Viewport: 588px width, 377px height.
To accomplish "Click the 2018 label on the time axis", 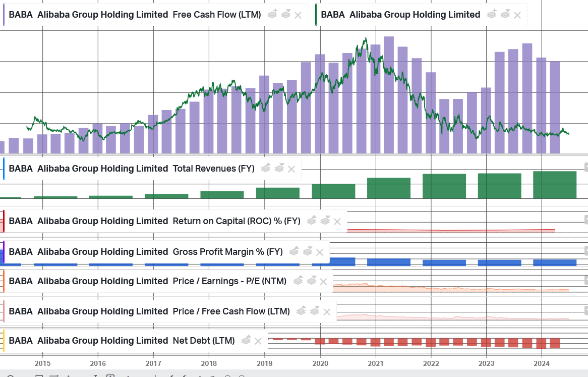I will pos(209,363).
